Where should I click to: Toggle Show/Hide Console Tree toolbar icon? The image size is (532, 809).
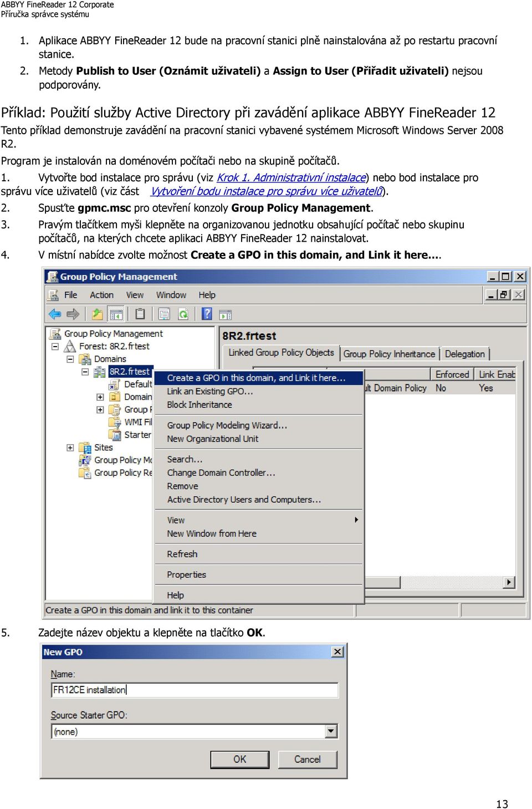point(116,314)
